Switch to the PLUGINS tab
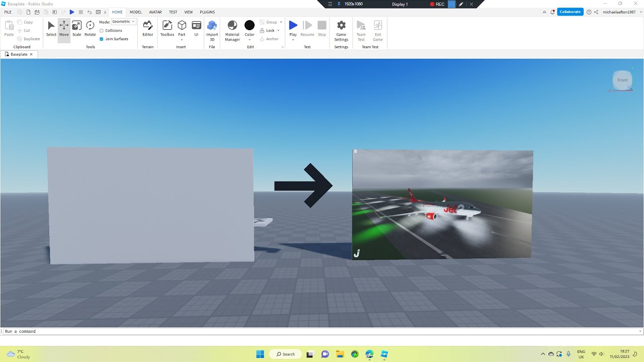 click(x=207, y=12)
